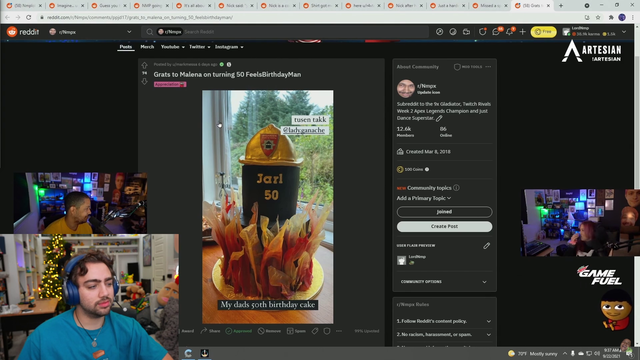Show hidden tray icons chevron
Screen dimensions: 640x360
click(564, 353)
